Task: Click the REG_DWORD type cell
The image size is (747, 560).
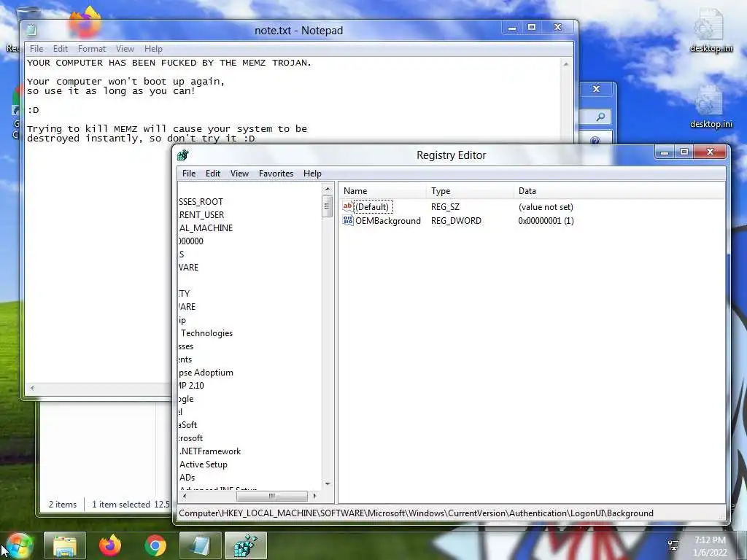Action: point(456,220)
